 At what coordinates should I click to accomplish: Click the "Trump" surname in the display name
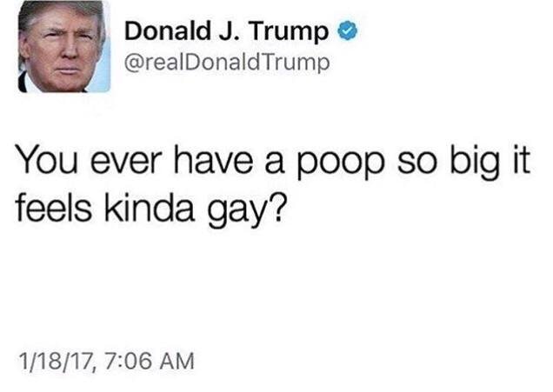(x=289, y=32)
